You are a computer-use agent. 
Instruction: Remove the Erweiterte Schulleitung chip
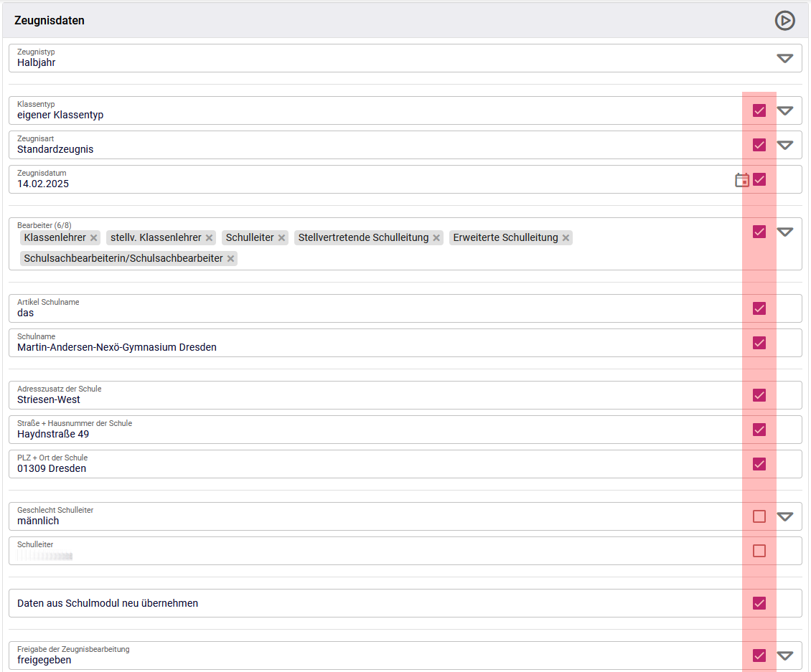click(566, 238)
